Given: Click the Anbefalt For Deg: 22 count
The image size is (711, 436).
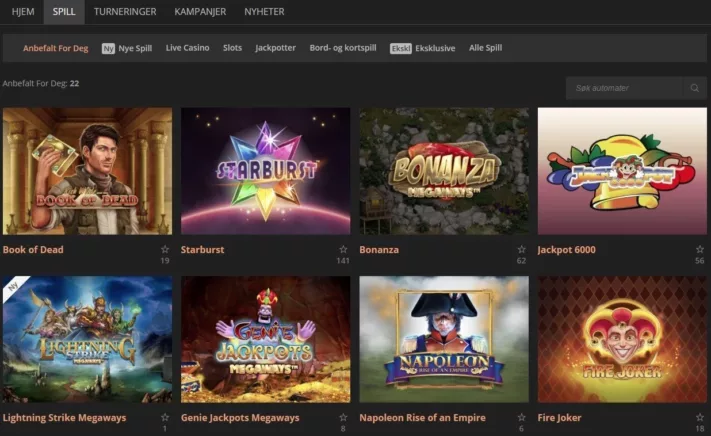Looking at the screenshot, I should tap(41, 83).
